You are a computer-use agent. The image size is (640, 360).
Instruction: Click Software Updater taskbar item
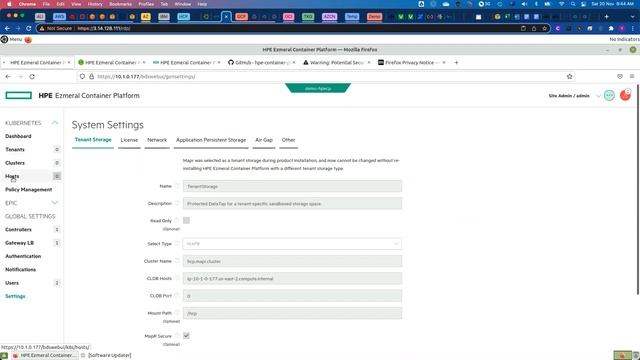[x=106, y=355]
